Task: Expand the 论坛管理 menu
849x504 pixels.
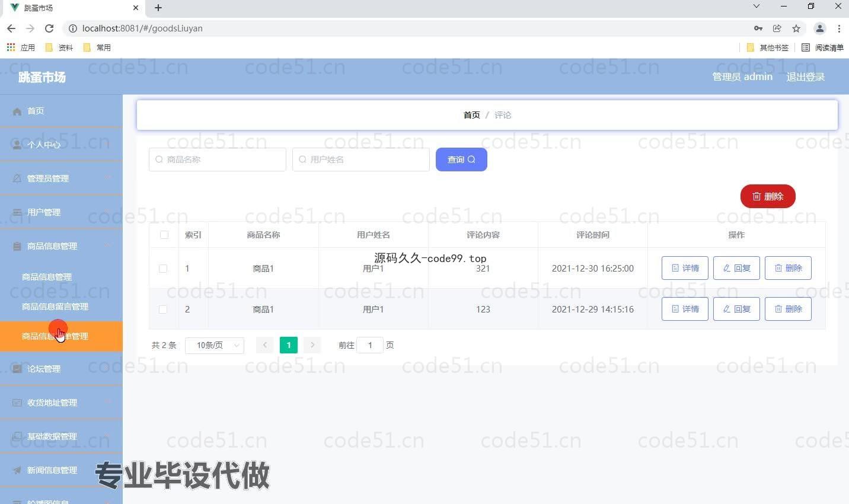Action: 61,369
